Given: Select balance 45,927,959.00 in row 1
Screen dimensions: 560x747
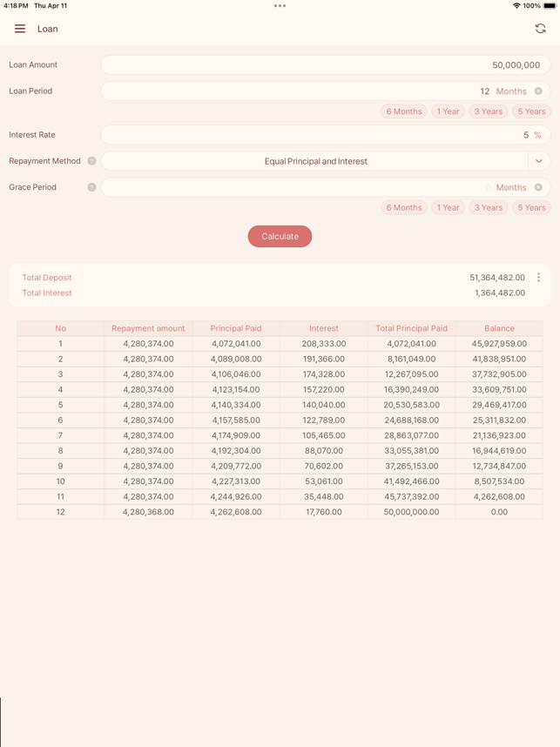Looking at the screenshot, I should pos(499,344).
